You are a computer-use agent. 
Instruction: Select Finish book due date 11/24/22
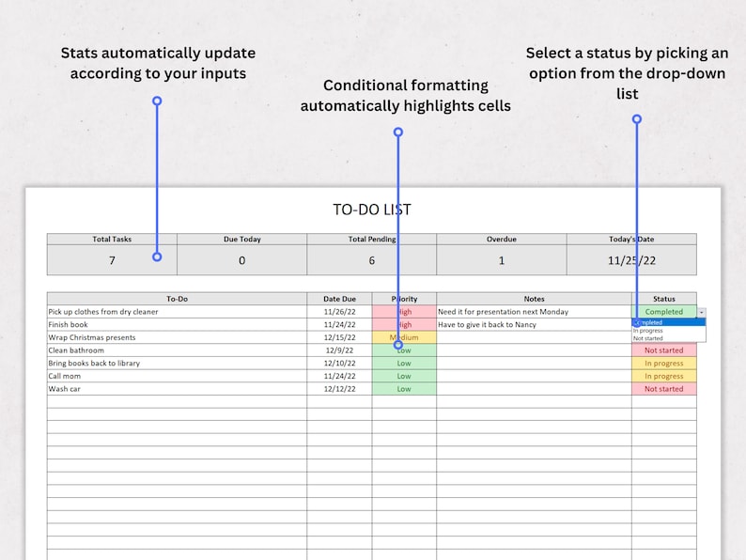(340, 324)
